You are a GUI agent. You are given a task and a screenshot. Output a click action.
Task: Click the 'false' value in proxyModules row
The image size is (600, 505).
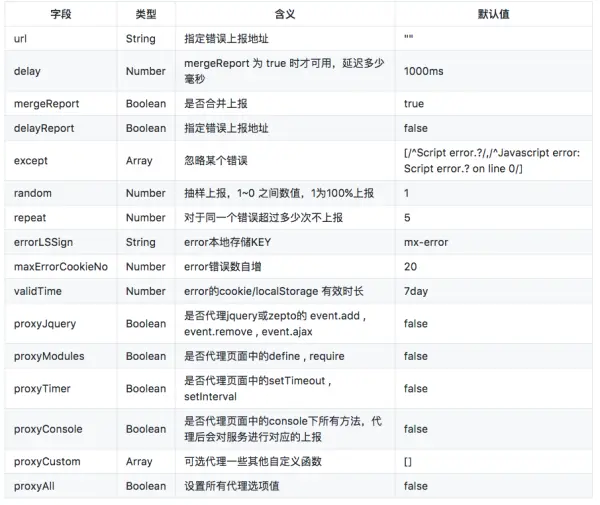[x=416, y=356]
